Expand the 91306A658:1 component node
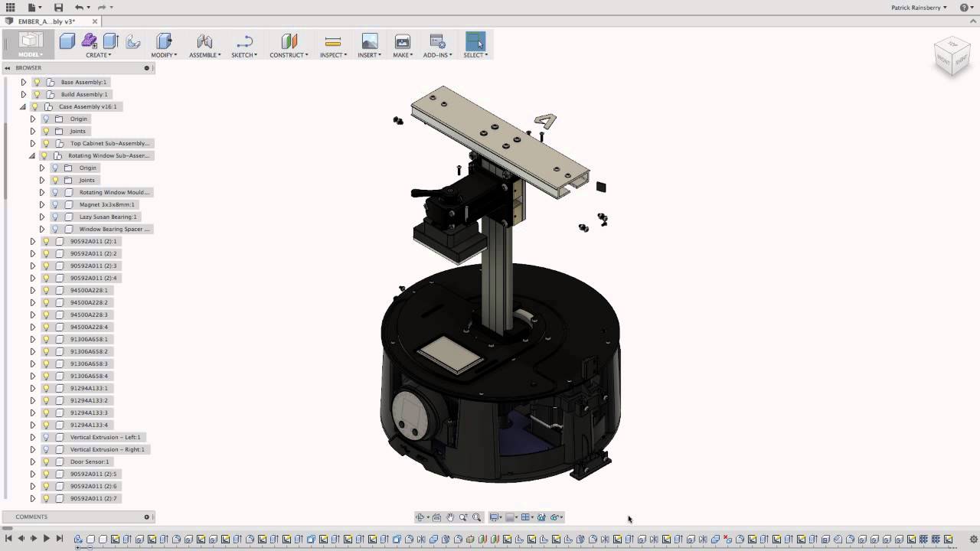The width and height of the screenshot is (980, 551). [32, 339]
